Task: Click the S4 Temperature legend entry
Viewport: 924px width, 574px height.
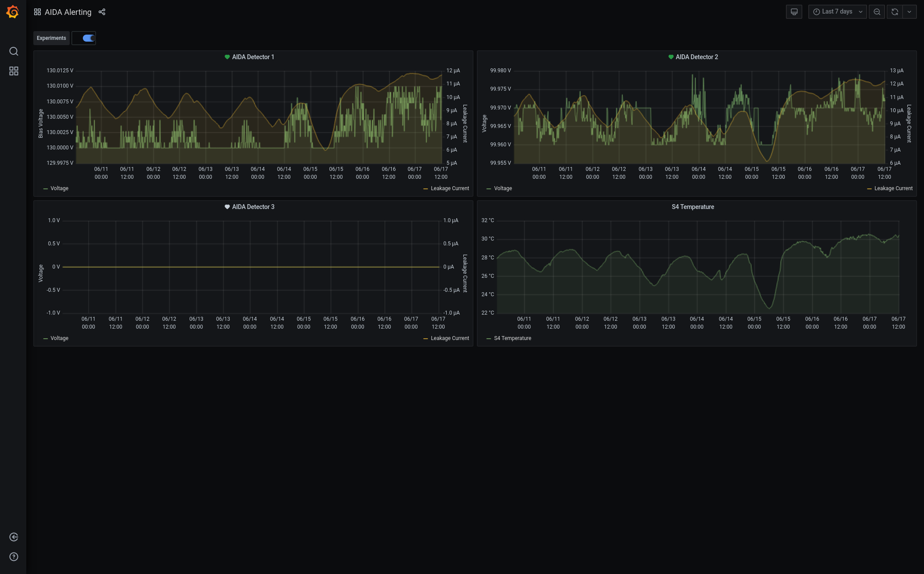Action: 512,338
